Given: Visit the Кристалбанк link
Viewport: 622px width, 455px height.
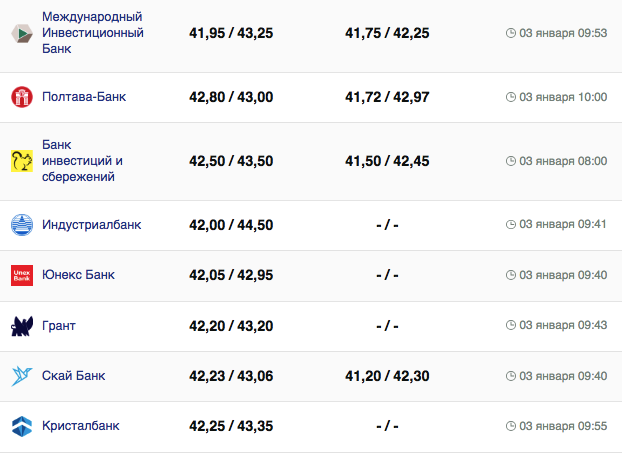Looking at the screenshot, I should pyautogui.click(x=80, y=426).
